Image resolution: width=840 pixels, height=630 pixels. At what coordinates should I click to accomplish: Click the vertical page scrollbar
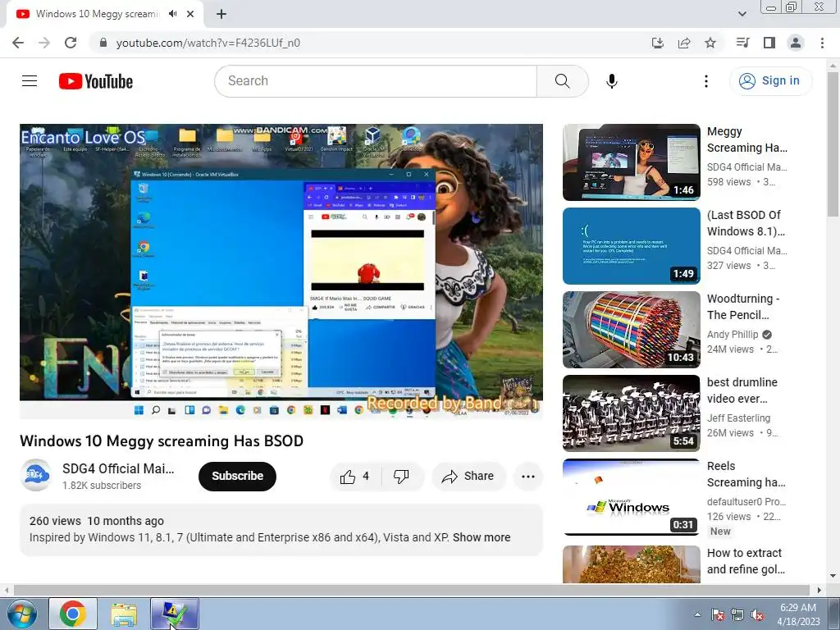click(x=833, y=144)
